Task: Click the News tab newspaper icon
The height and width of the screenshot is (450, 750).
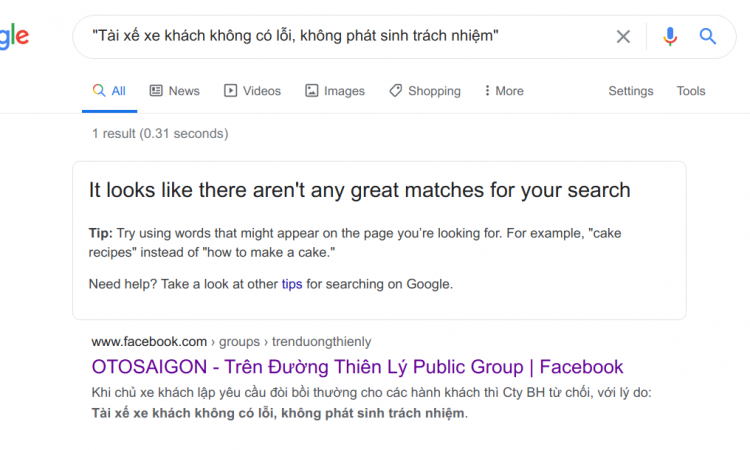Action: tap(156, 90)
